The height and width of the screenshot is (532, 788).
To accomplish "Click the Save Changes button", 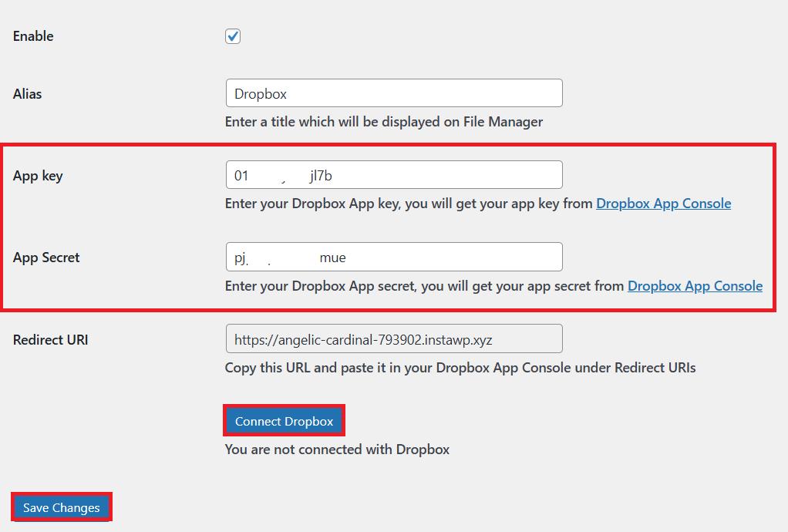I will coord(62,507).
